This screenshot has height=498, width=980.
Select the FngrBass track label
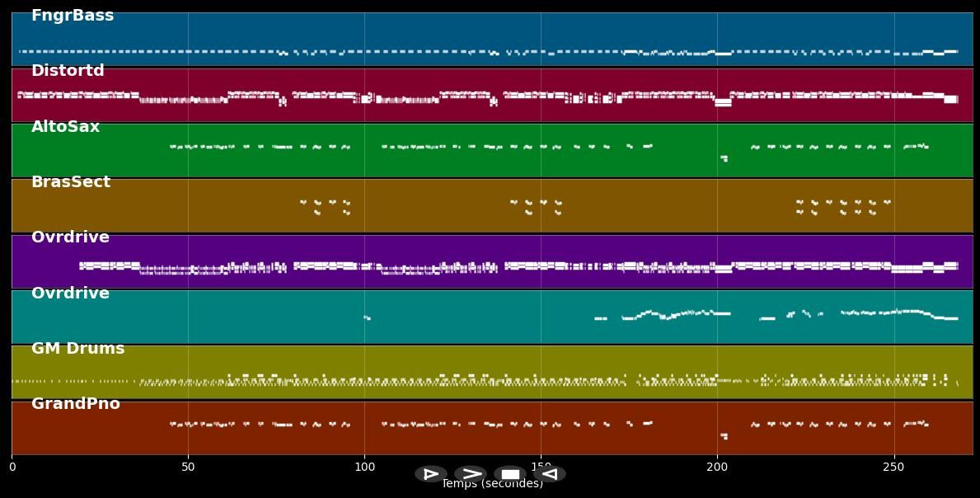click(x=73, y=16)
